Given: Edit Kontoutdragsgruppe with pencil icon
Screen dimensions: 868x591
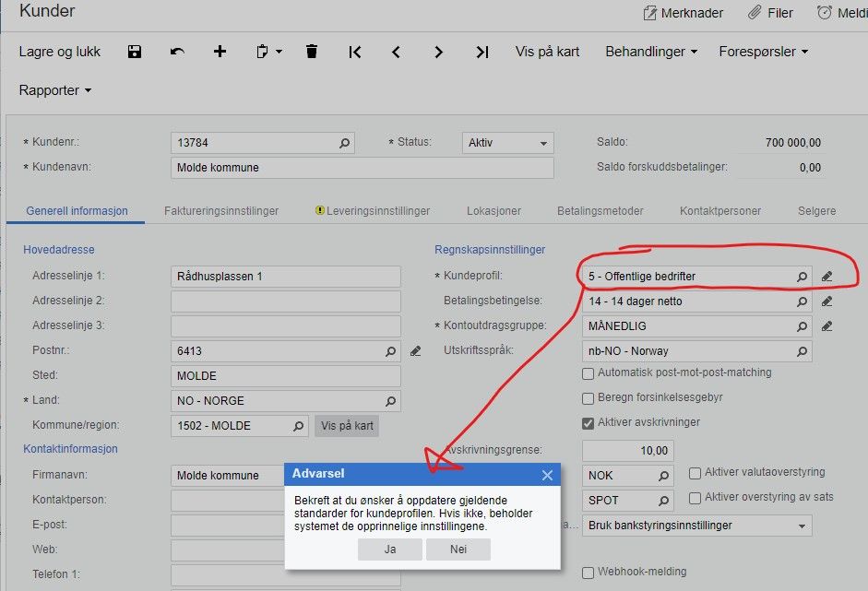Looking at the screenshot, I should tap(827, 326).
